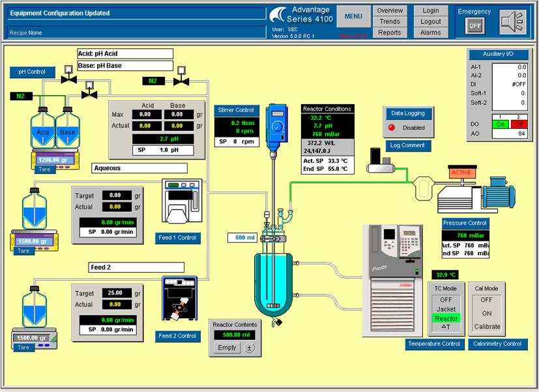Click the Base Max value field

[x=179, y=115]
